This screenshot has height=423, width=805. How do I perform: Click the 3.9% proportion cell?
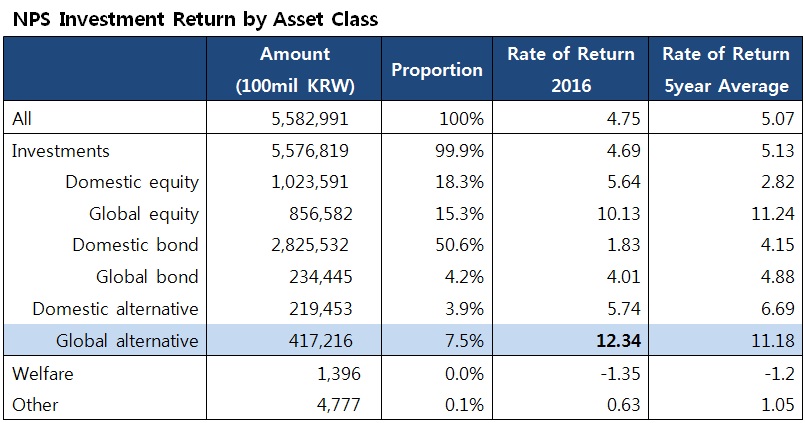464,309
